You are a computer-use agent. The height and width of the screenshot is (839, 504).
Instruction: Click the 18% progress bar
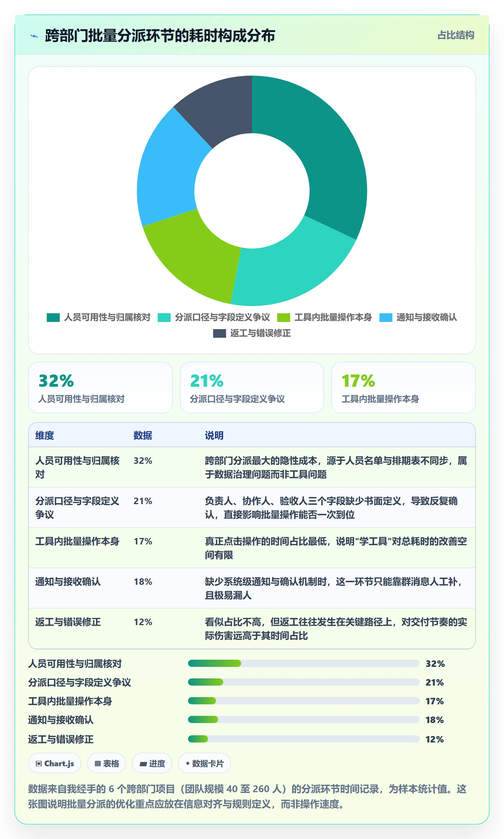pyautogui.click(x=304, y=719)
